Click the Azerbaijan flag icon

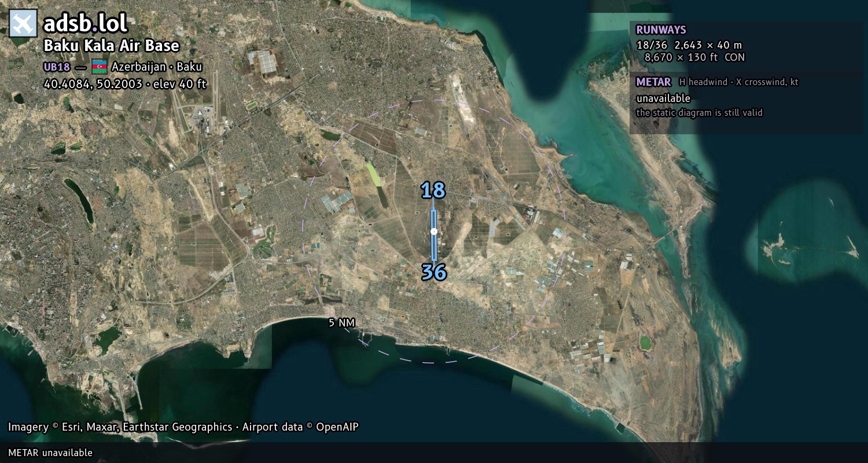click(100, 66)
